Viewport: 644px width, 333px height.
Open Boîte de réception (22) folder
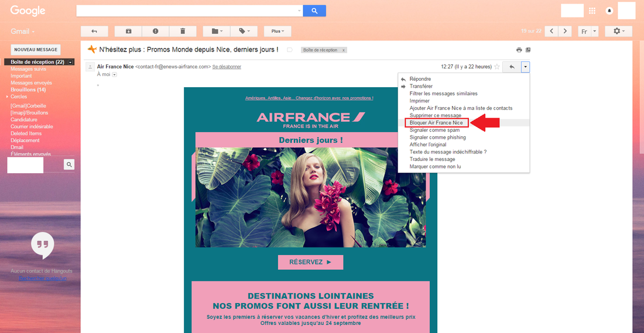click(x=37, y=62)
